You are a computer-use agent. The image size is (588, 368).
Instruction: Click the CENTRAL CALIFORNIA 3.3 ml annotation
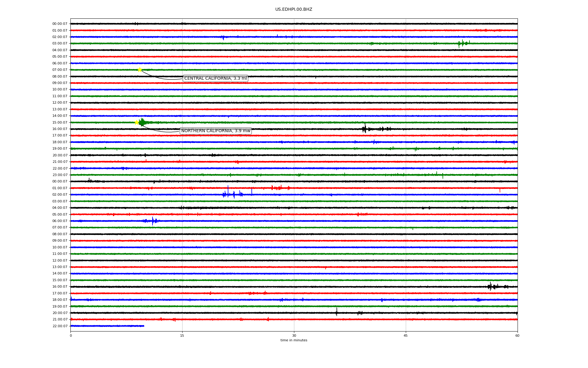click(215, 79)
